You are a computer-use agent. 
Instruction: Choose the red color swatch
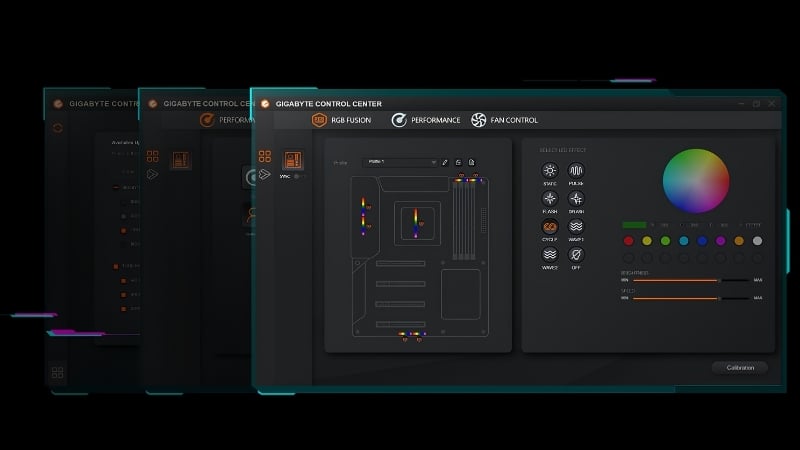(629, 241)
